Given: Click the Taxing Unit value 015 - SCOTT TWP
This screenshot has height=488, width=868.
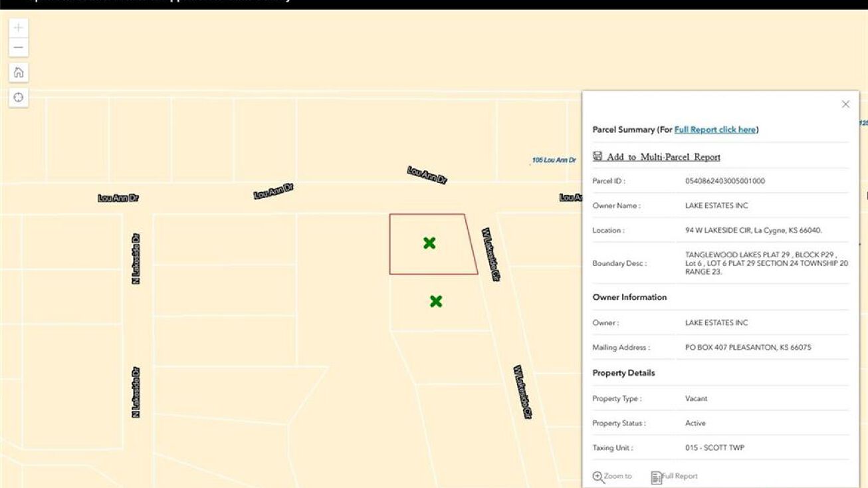Looking at the screenshot, I should [x=714, y=447].
